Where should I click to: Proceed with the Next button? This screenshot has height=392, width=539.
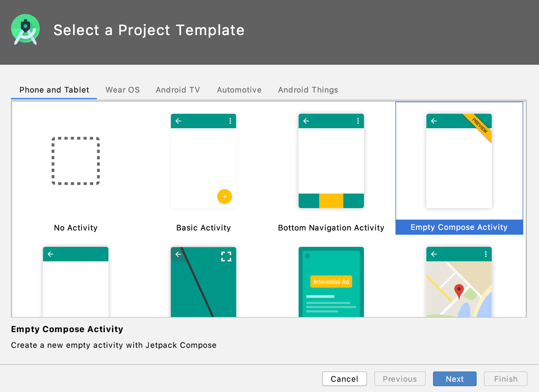pos(455,379)
